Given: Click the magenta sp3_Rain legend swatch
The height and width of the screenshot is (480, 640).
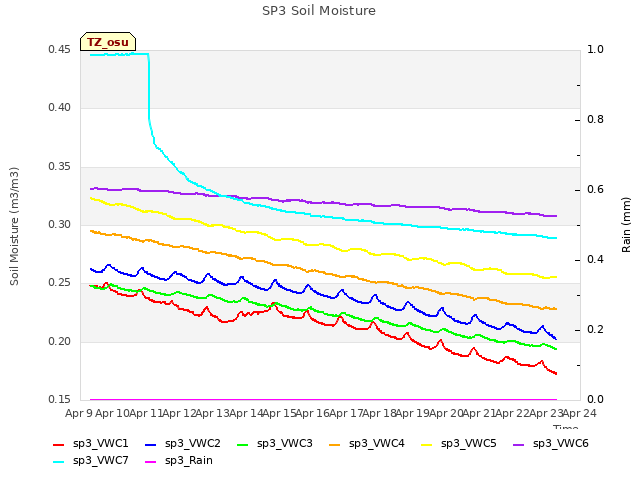Looking at the screenshot, I should [151, 462].
